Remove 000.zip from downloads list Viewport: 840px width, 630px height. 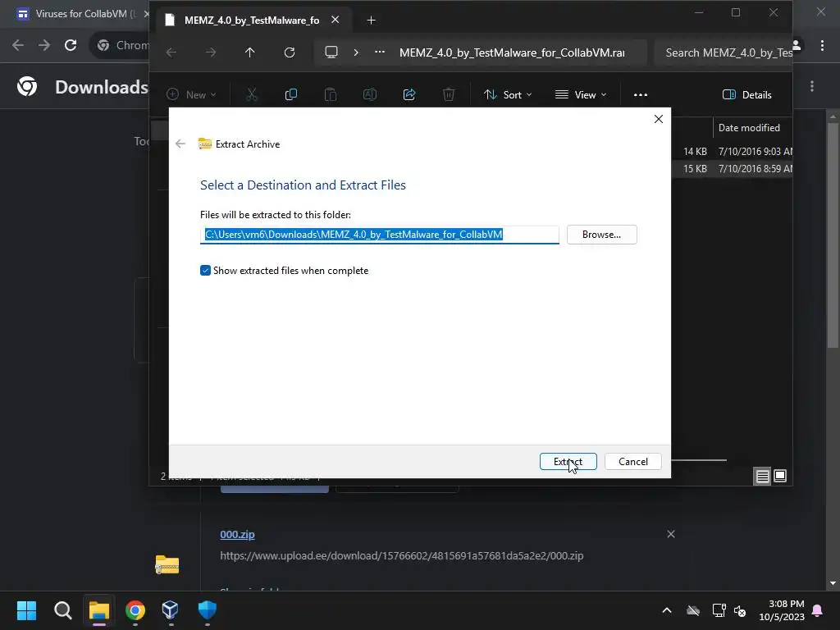coord(671,533)
